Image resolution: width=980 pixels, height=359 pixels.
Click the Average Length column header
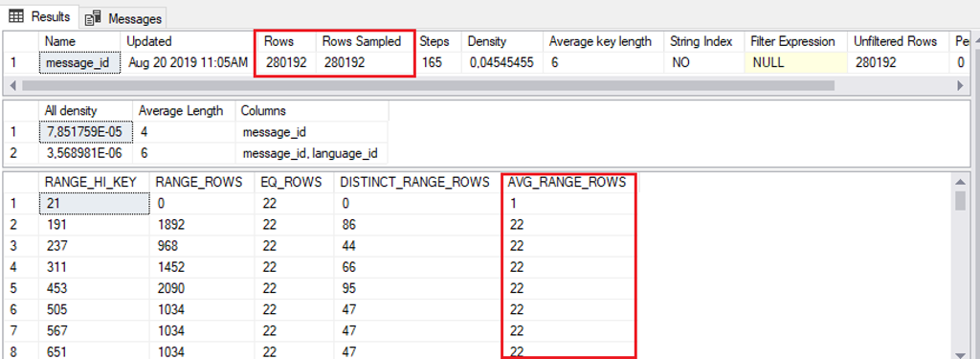(x=183, y=111)
